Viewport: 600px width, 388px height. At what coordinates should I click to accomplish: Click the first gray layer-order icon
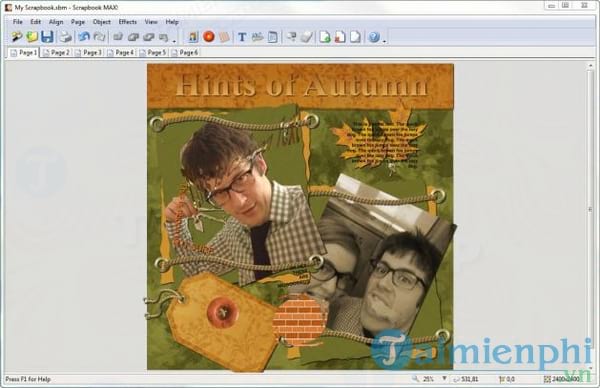pos(118,37)
